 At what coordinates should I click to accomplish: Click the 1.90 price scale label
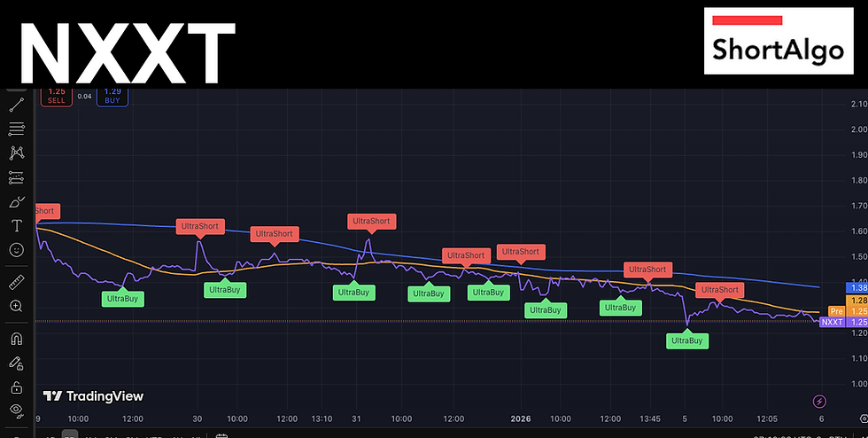pos(859,154)
